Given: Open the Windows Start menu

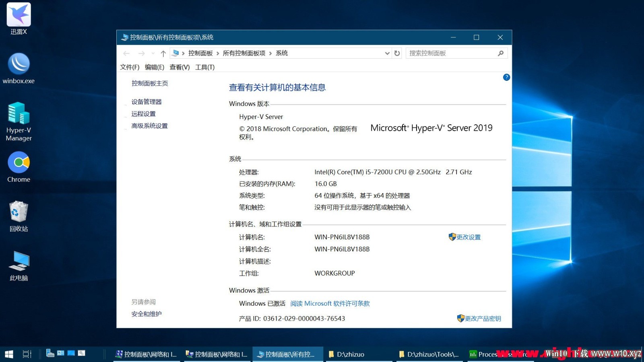Looking at the screenshot, I should [x=9, y=354].
